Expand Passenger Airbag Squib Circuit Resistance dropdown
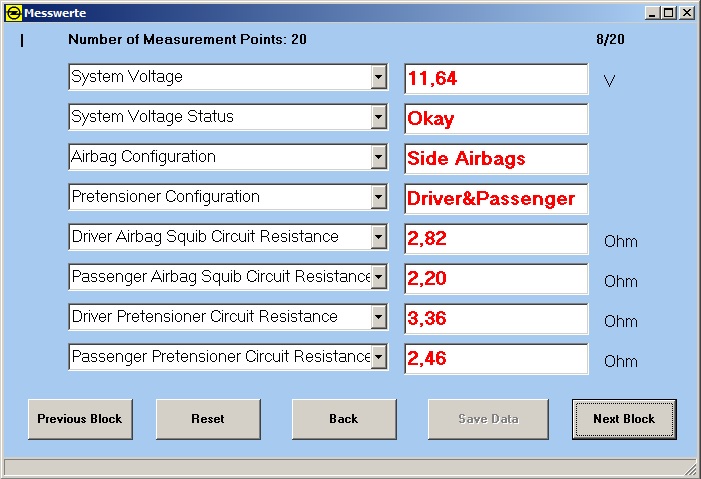The height and width of the screenshot is (479, 701). (378, 278)
